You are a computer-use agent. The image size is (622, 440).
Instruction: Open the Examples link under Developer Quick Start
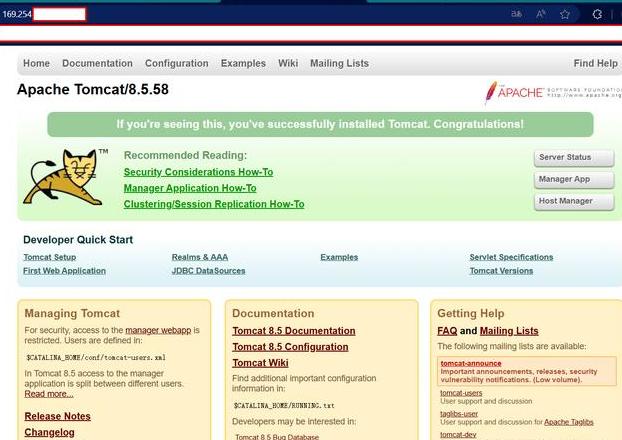(339, 257)
